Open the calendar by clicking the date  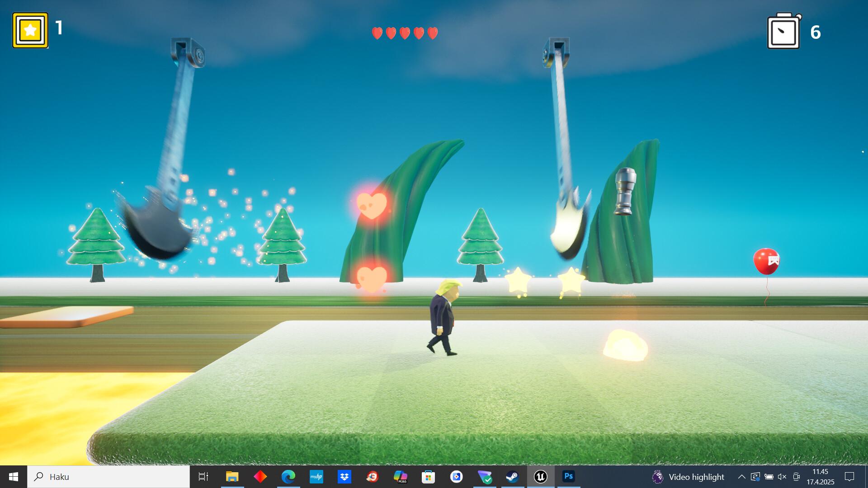(x=821, y=477)
